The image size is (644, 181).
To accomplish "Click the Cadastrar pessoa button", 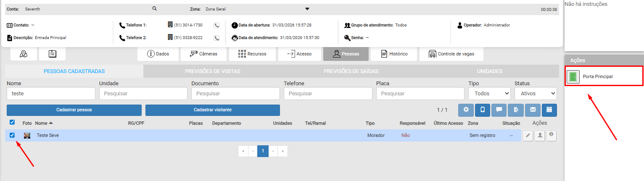I will (74, 110).
